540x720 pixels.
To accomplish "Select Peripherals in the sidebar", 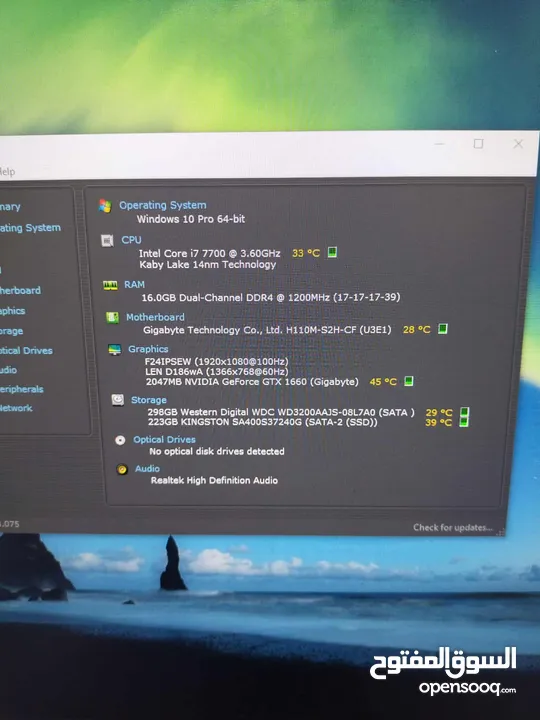I will pos(22,389).
